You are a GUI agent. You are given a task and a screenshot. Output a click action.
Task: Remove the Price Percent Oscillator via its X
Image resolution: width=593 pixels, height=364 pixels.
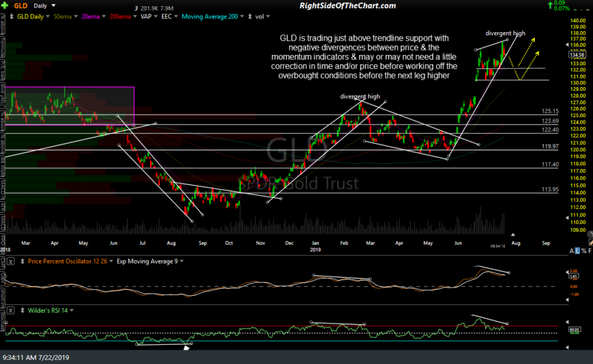click(11, 262)
